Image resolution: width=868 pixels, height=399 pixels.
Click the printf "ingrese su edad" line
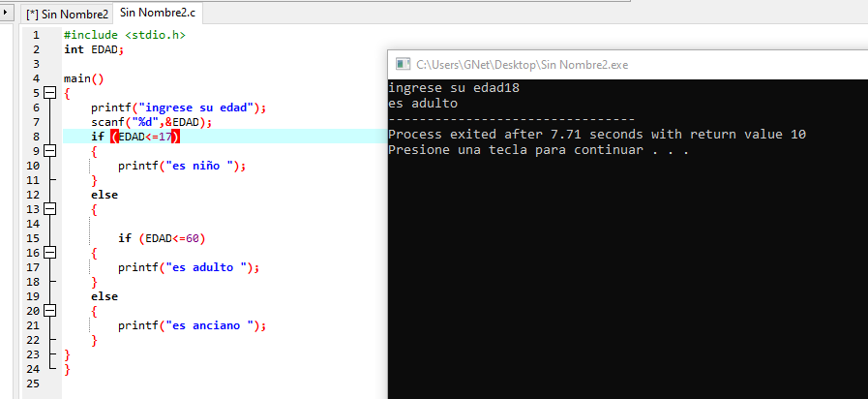pos(179,107)
